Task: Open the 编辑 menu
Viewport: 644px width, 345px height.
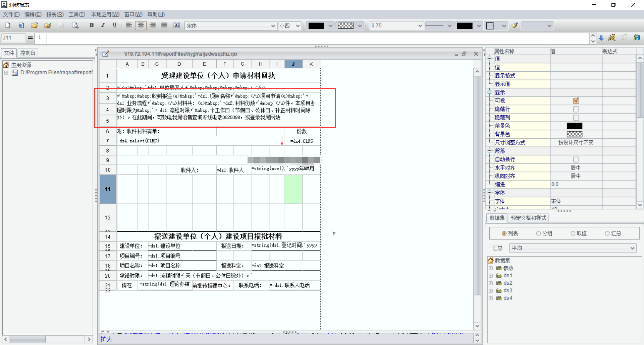Action: coord(33,14)
